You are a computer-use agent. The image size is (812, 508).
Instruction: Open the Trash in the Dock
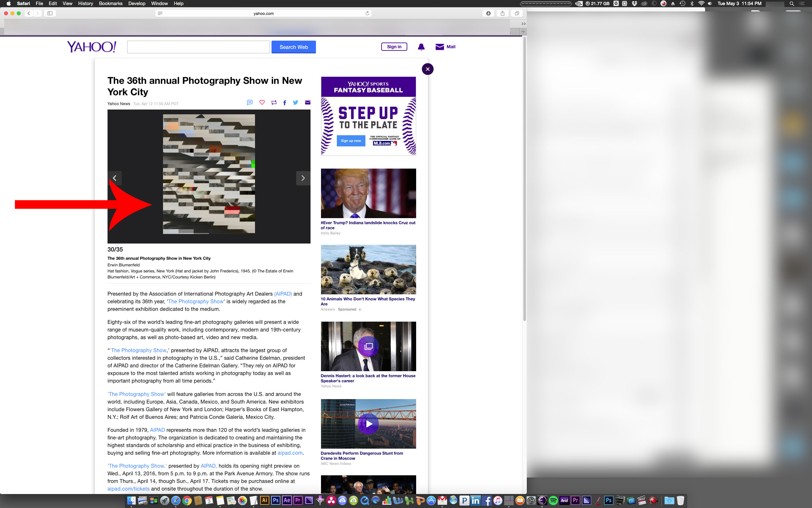pos(680,500)
